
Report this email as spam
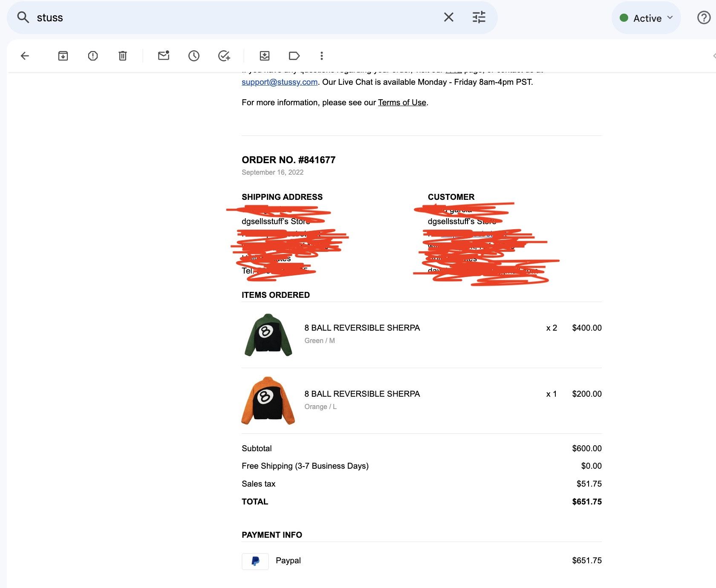(x=93, y=56)
